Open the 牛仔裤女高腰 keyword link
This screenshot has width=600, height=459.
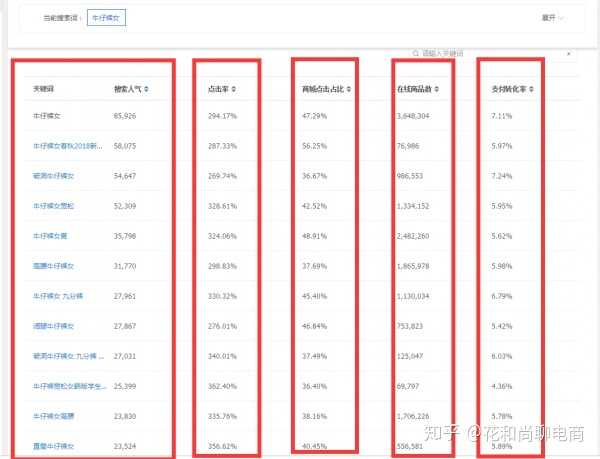tap(53, 416)
